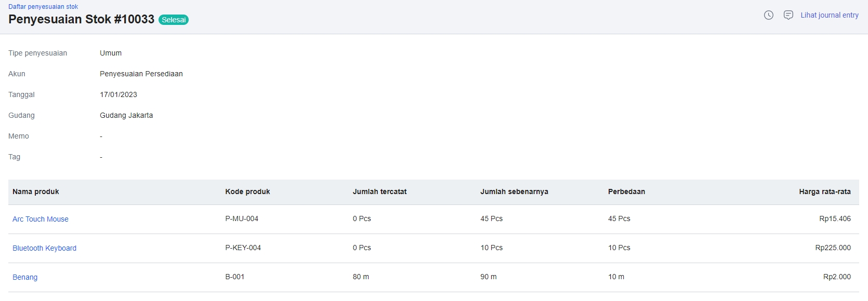Open Bluetooth Keyboard product link
Image resolution: width=868 pixels, height=301 pixels.
[x=44, y=248]
